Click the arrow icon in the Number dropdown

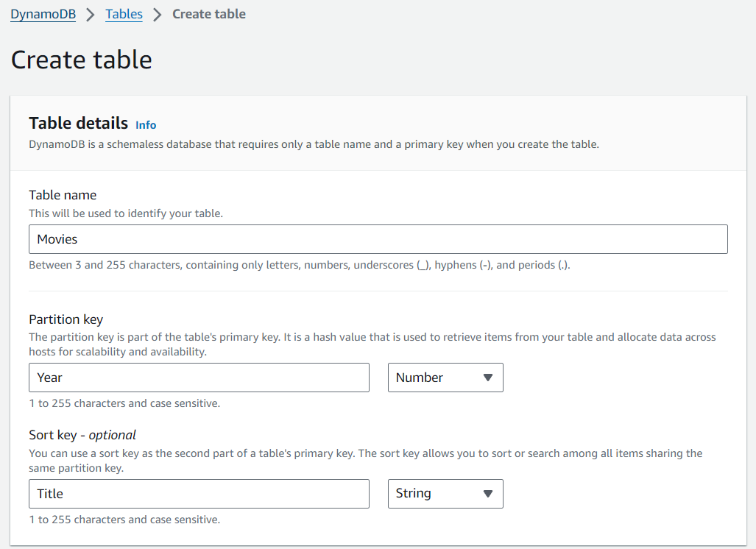pyautogui.click(x=487, y=378)
